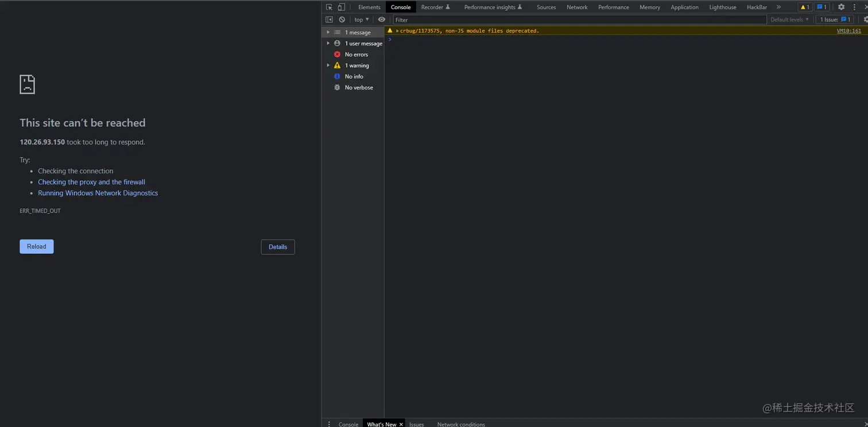The height and width of the screenshot is (427, 868).
Task: Click the warnings count badge in toolbar
Action: [805, 7]
